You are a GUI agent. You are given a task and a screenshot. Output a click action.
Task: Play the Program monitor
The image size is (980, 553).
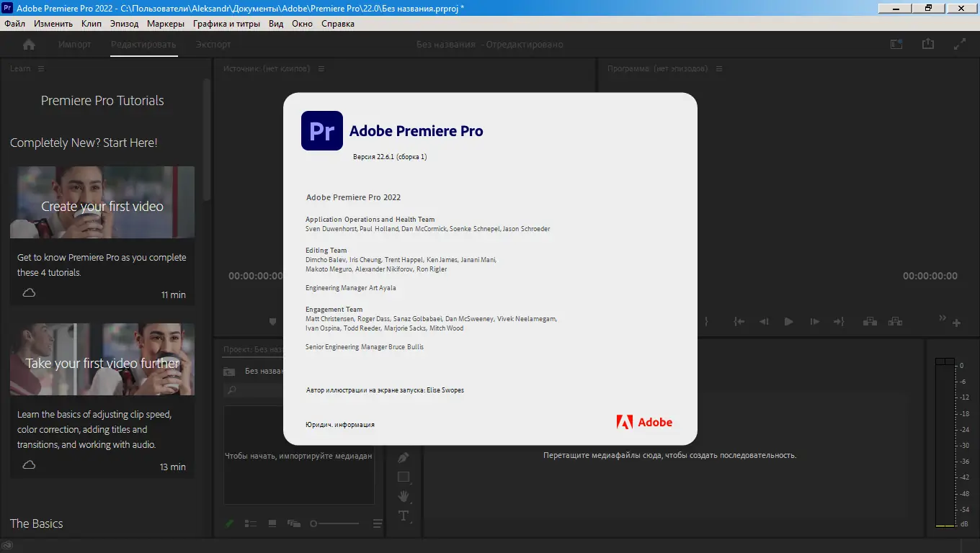pyautogui.click(x=789, y=322)
